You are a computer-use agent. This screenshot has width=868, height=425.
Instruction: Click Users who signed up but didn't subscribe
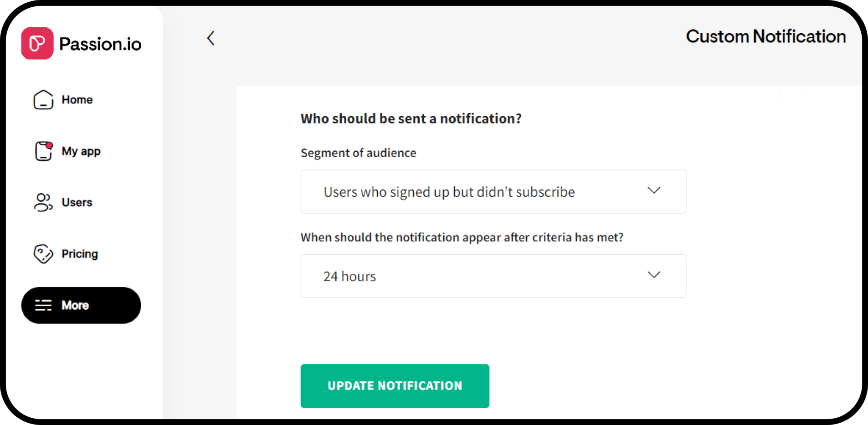point(449,191)
